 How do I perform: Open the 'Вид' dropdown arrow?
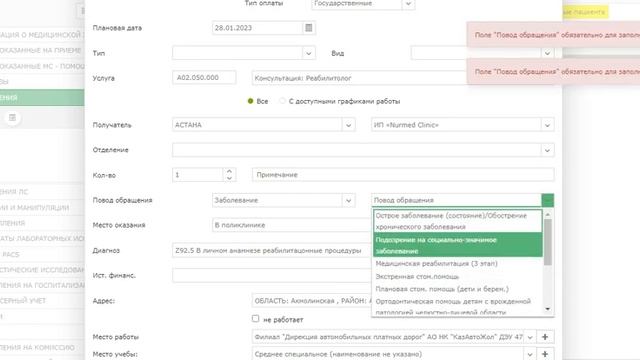coord(547,53)
